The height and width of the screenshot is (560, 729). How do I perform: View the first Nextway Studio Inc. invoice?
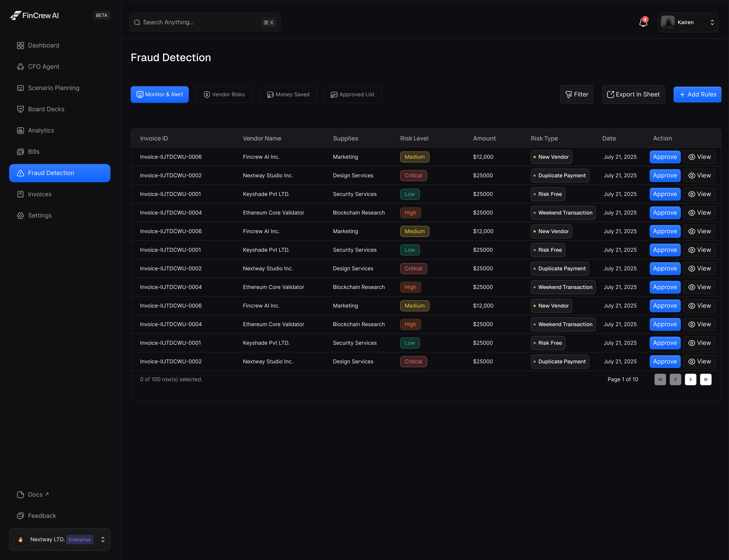pyautogui.click(x=699, y=176)
